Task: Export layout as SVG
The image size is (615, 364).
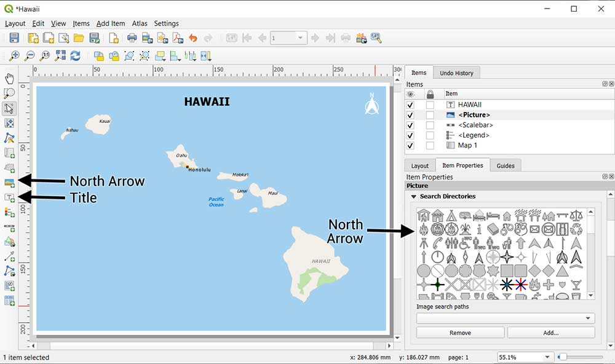Action: tap(162, 38)
